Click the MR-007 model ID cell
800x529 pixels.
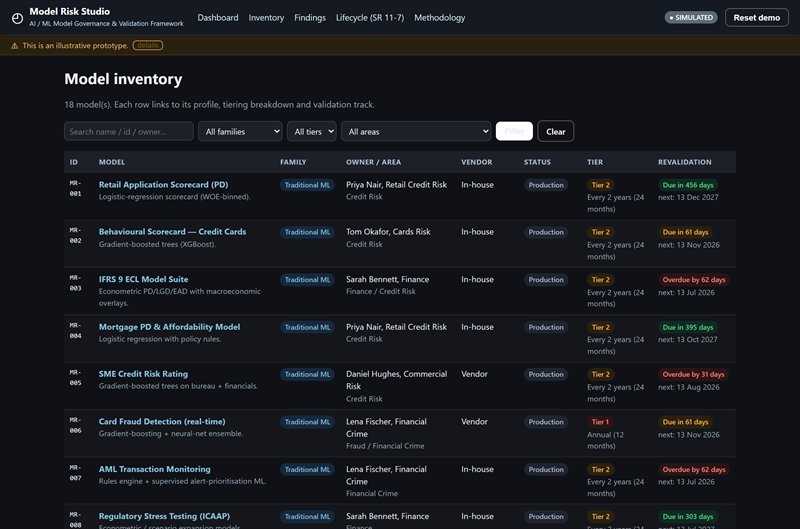point(76,473)
